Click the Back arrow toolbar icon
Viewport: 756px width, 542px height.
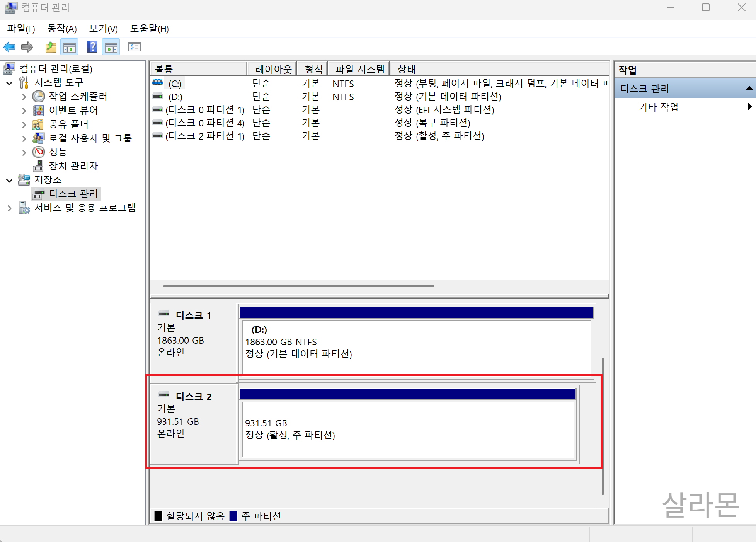(x=9, y=48)
